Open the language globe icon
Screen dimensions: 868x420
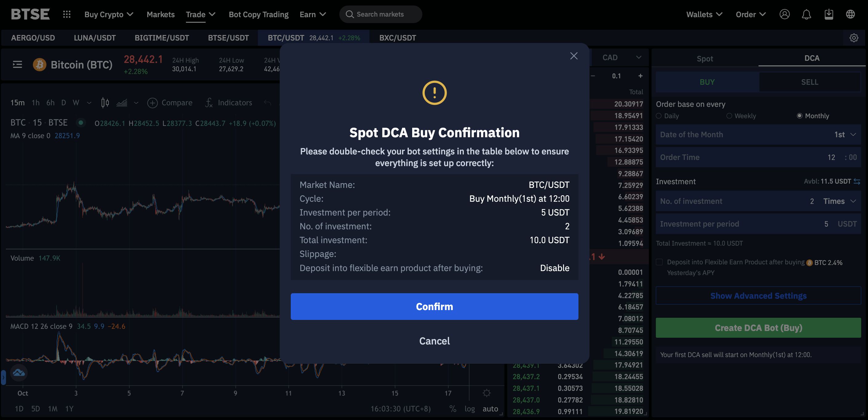[850, 14]
